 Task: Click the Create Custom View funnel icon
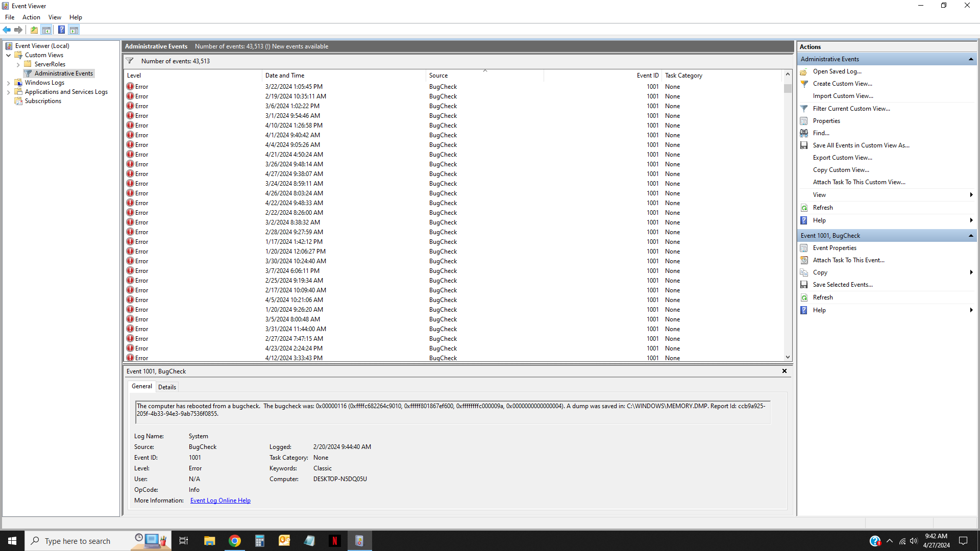click(x=804, y=84)
